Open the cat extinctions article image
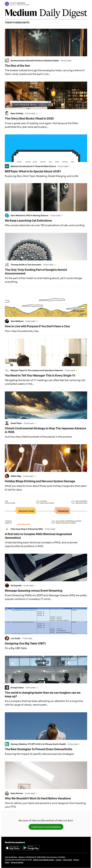 click(x=46, y=197)
